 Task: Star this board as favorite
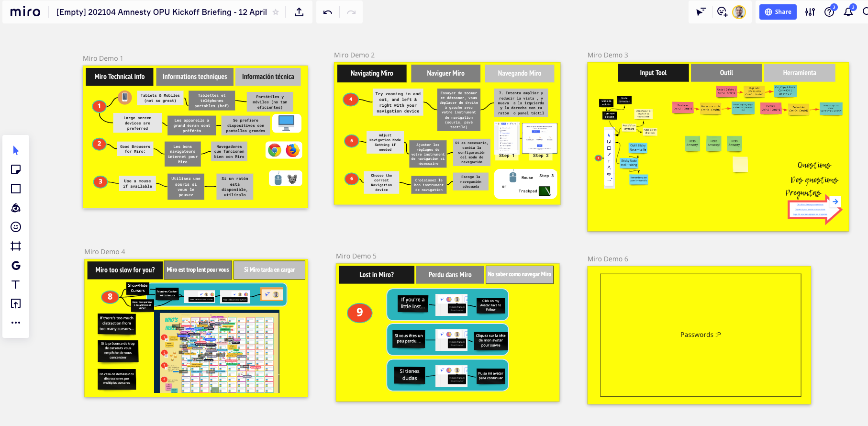point(276,12)
